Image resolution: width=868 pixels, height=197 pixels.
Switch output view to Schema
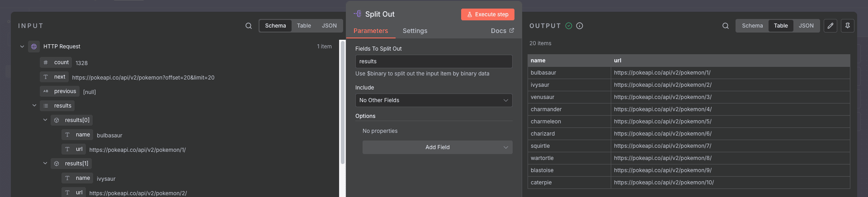click(752, 26)
